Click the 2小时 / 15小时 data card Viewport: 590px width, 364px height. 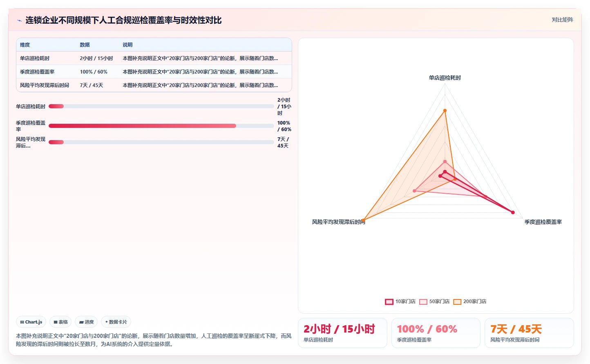[342, 333]
